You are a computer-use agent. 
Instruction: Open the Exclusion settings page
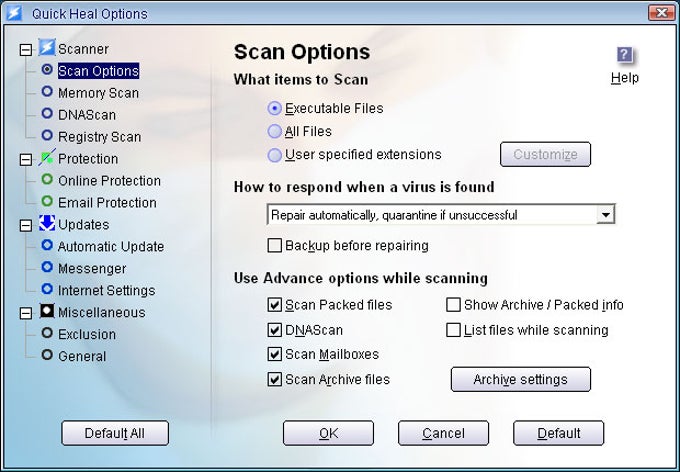pos(87,334)
